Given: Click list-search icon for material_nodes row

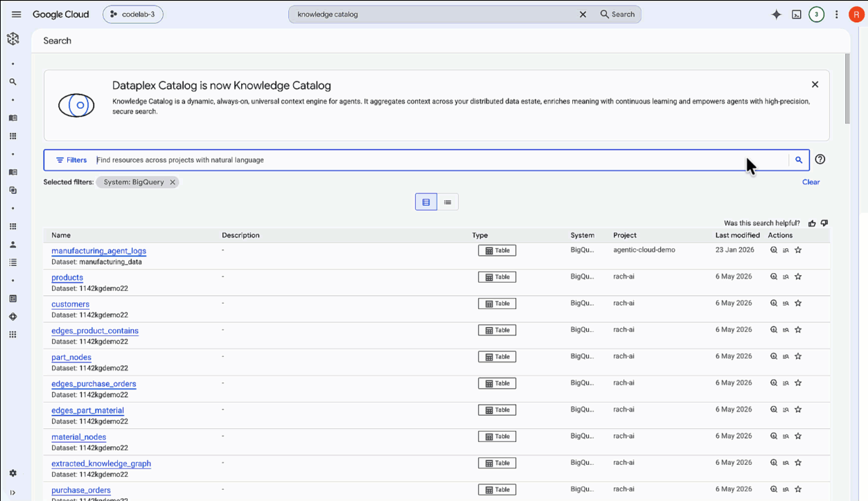Looking at the screenshot, I should point(786,436).
